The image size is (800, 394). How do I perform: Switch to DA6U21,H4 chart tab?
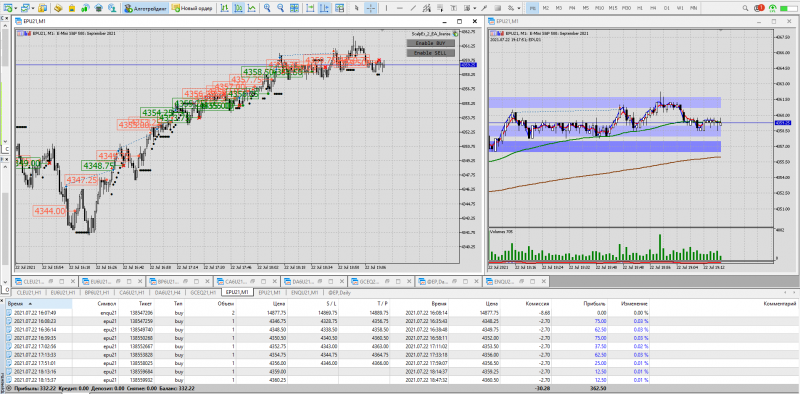(x=167, y=292)
